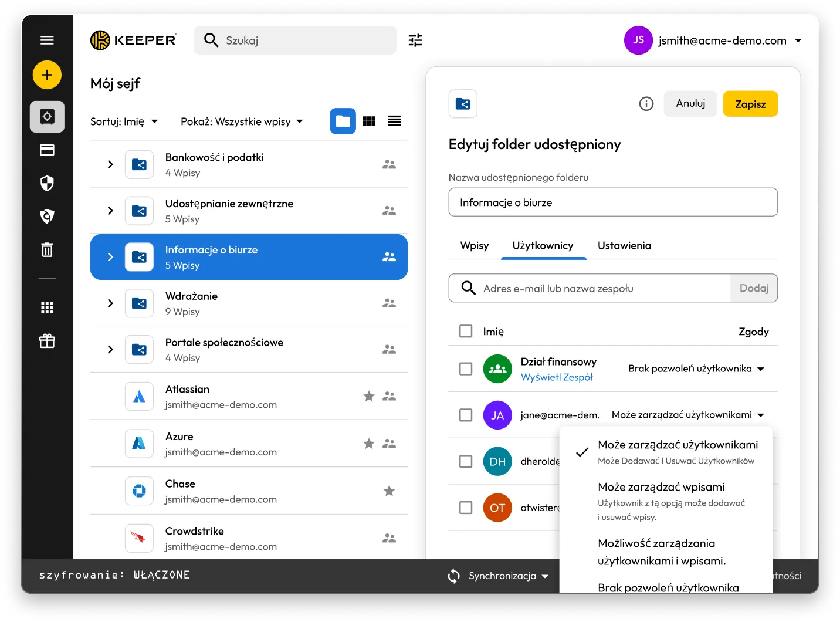Switch to grid tile view icon
The image size is (840, 622).
tap(369, 121)
